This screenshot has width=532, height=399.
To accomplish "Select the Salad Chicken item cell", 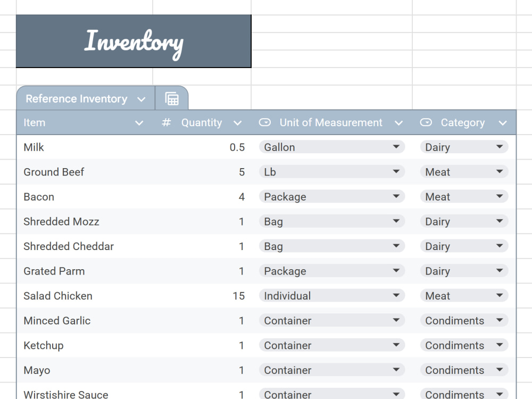I will pos(85,295).
